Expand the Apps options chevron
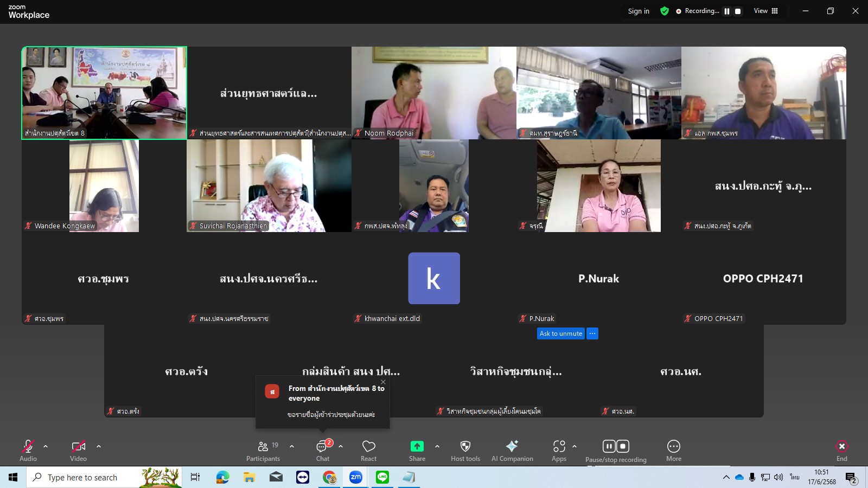Screen dimensions: 868x488 point(575,446)
